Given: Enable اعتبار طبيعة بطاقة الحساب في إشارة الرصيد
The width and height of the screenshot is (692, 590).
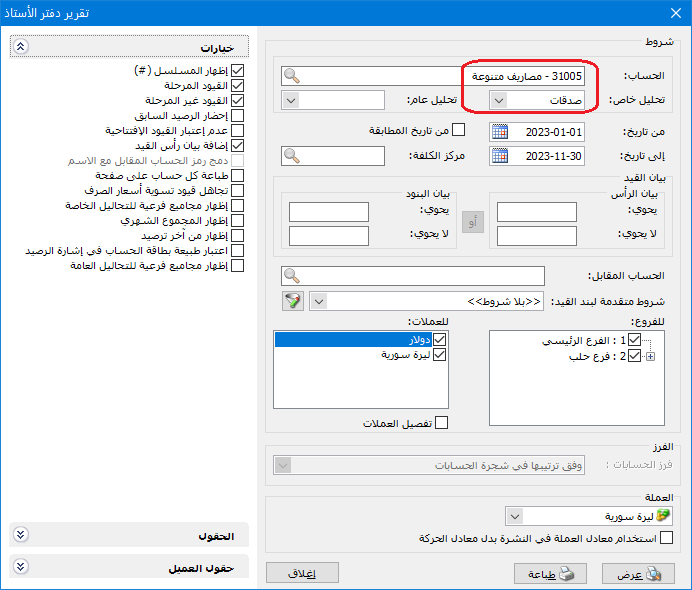Looking at the screenshot, I should click(237, 251).
